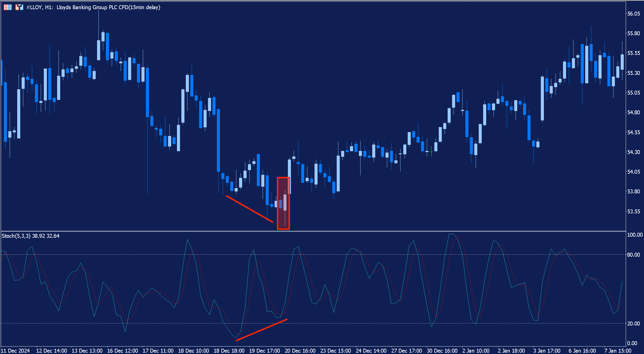Click the 6 Jan 16:00 time label

(x=582, y=351)
